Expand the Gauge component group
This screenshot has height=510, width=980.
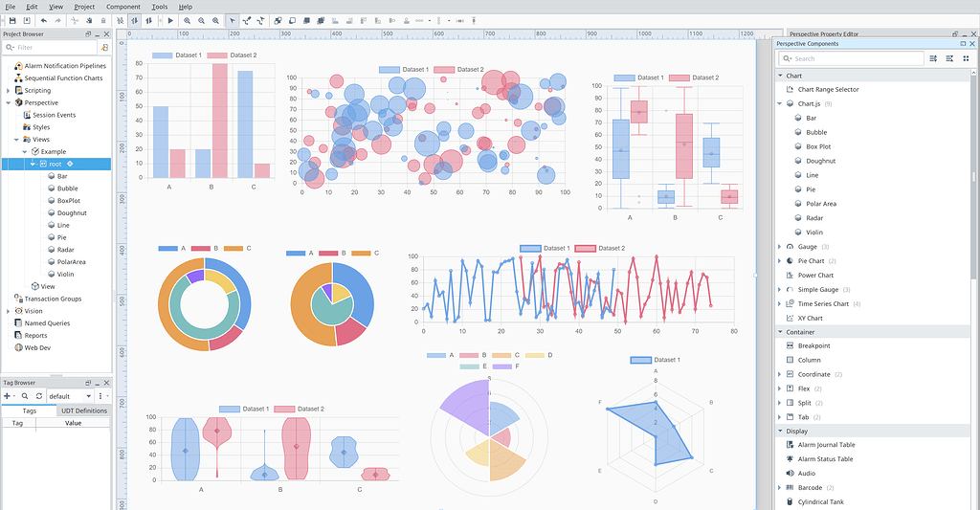[x=779, y=247]
